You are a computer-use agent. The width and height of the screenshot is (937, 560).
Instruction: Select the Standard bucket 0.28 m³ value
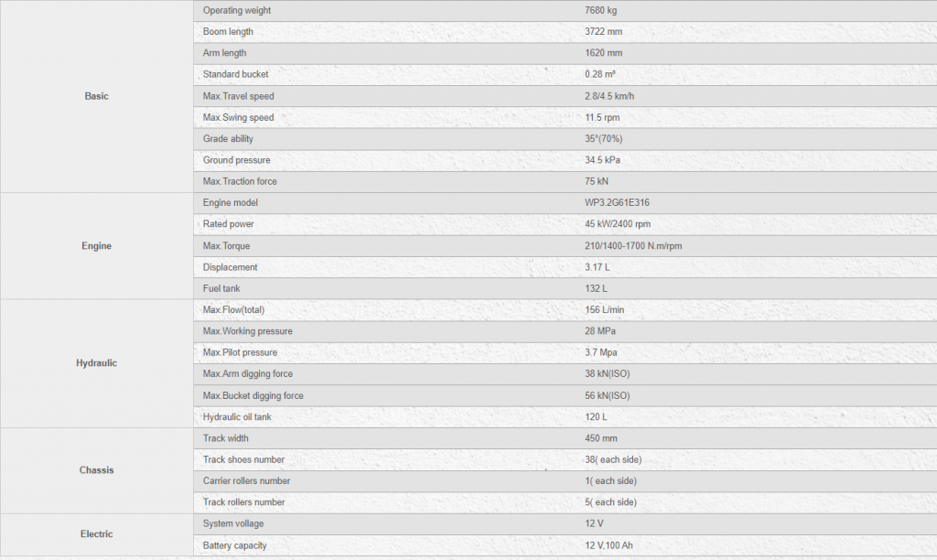600,74
